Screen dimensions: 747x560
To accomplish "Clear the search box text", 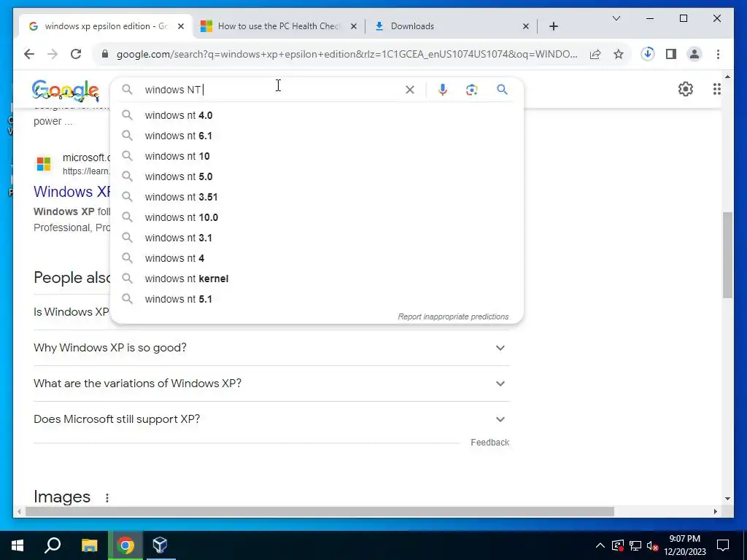I will pos(410,90).
